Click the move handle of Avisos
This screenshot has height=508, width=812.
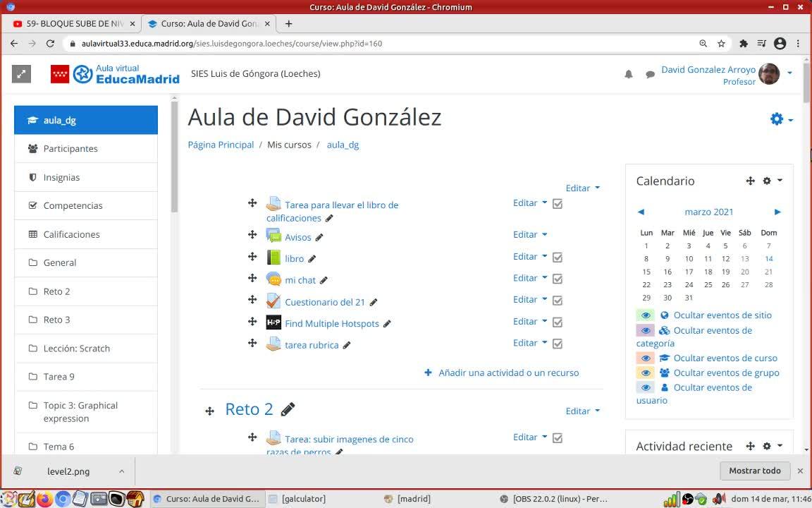[252, 234]
